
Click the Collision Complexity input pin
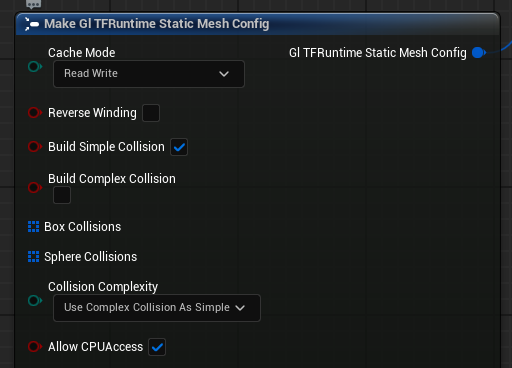click(x=35, y=301)
